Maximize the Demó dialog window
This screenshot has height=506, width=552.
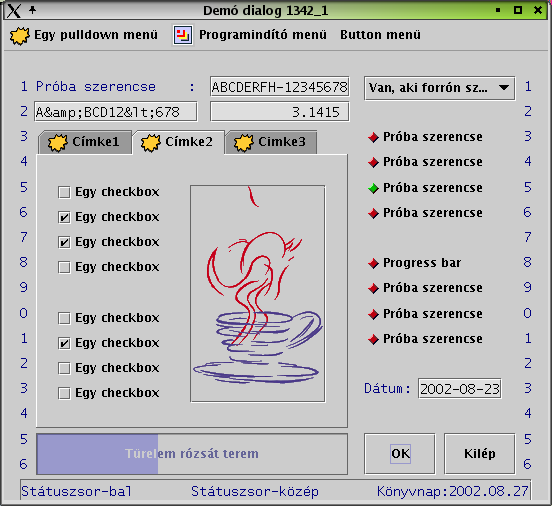pyautogui.click(x=518, y=10)
